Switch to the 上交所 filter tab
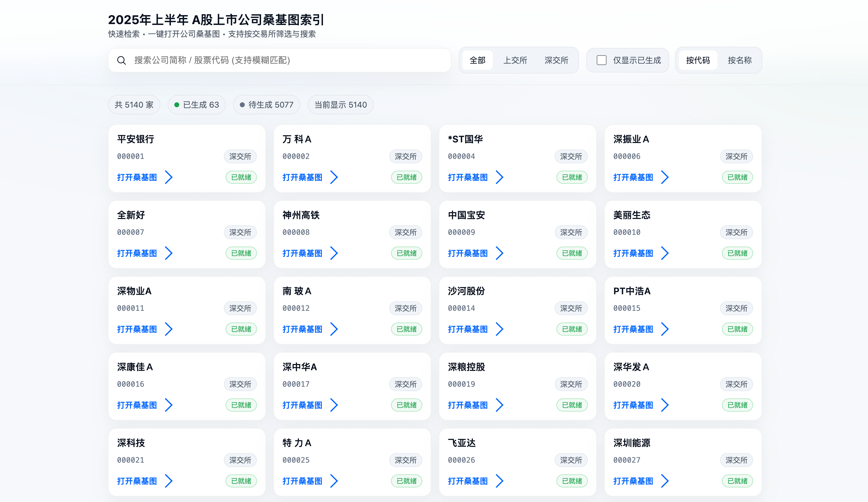The image size is (868, 502). [x=515, y=60]
